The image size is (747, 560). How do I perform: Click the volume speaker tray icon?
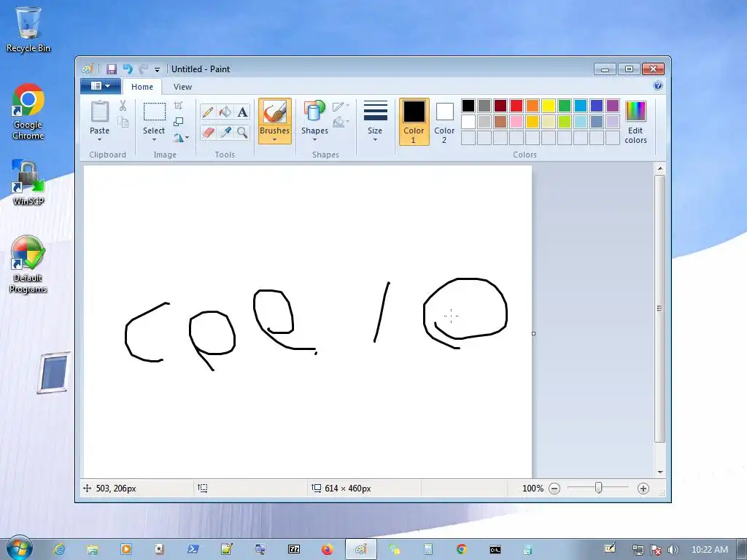click(673, 550)
